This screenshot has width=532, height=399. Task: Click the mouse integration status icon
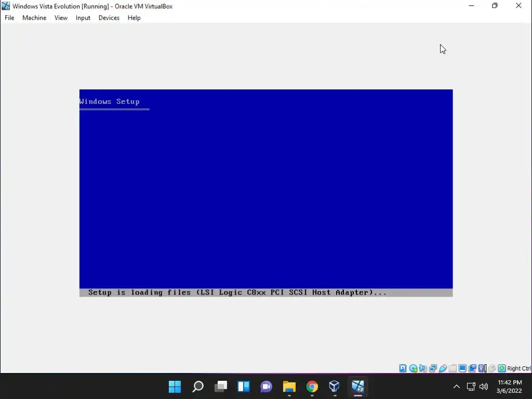click(x=492, y=368)
